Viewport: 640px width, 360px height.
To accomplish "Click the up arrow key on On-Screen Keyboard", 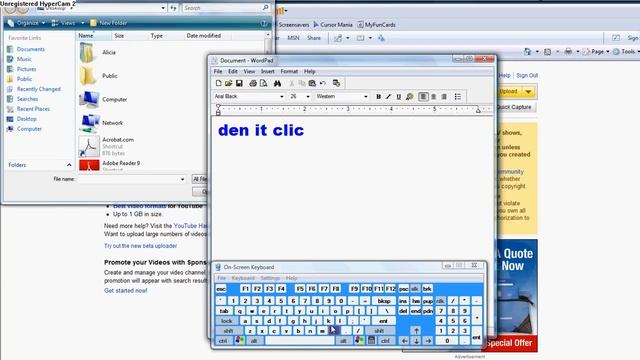I will [416, 331].
